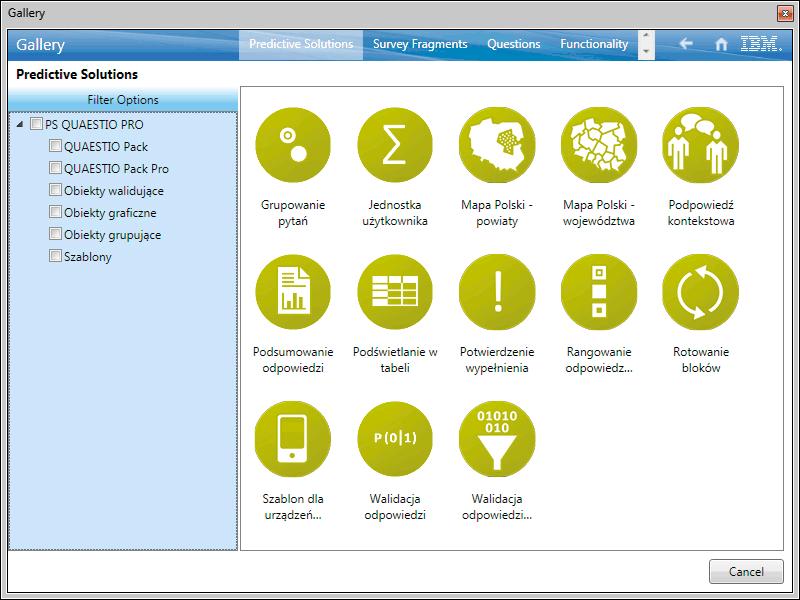Choose the Rotowanie bloków arrows icon

coord(701,292)
